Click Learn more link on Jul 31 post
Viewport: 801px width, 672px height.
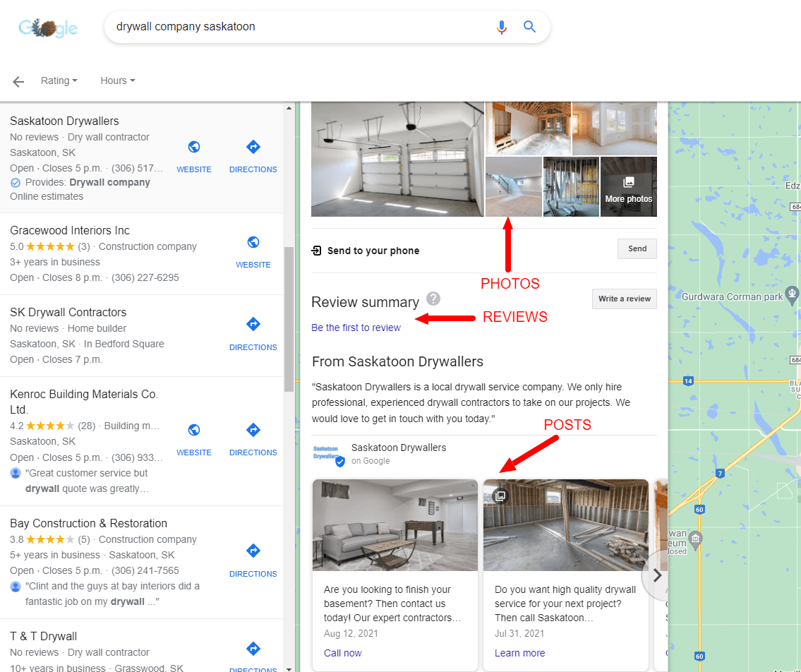point(519,653)
